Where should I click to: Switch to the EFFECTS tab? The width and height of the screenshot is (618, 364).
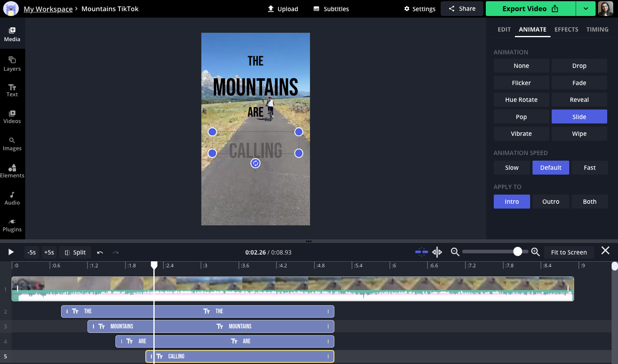(566, 30)
